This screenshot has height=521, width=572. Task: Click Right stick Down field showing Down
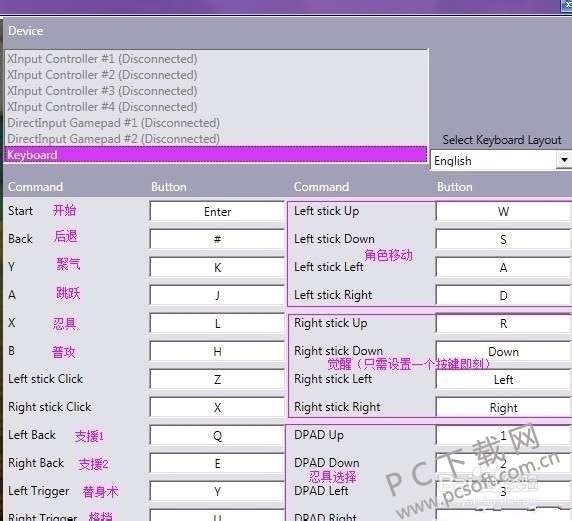[503, 352]
